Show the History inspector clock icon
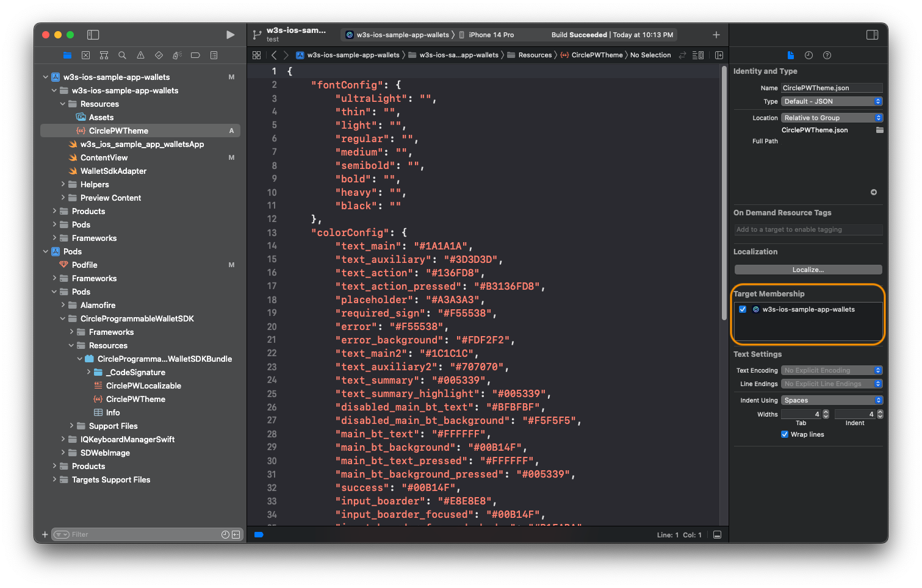 (x=809, y=55)
